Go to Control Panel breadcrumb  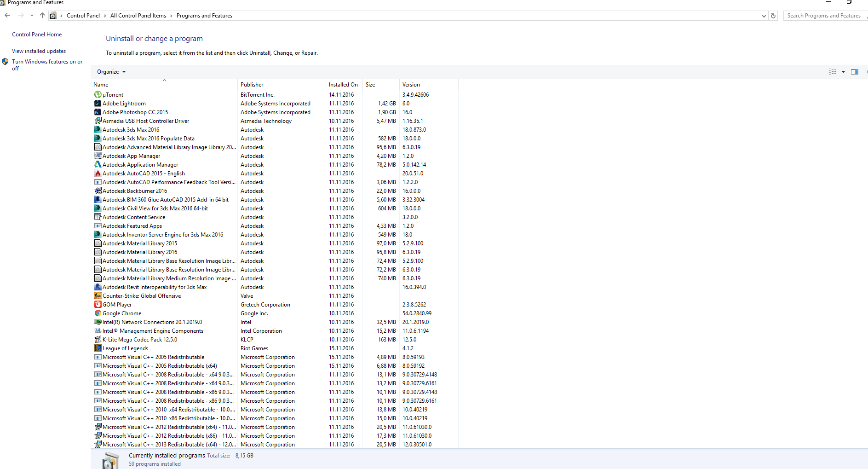[83, 16]
